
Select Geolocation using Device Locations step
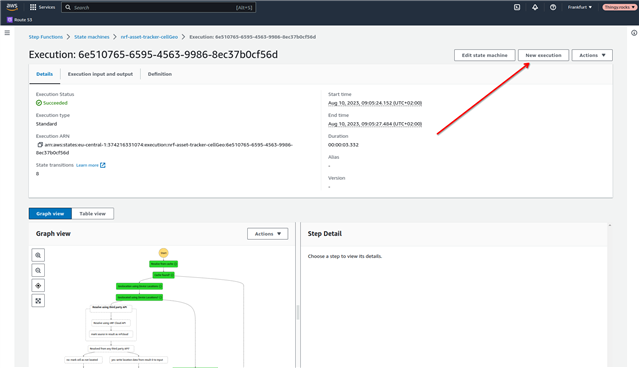point(139,286)
